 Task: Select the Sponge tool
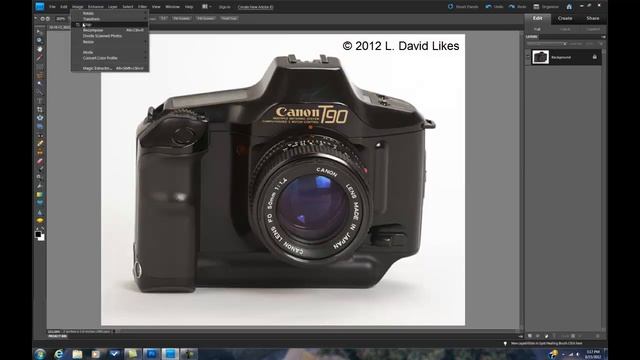pyautogui.click(x=40, y=220)
